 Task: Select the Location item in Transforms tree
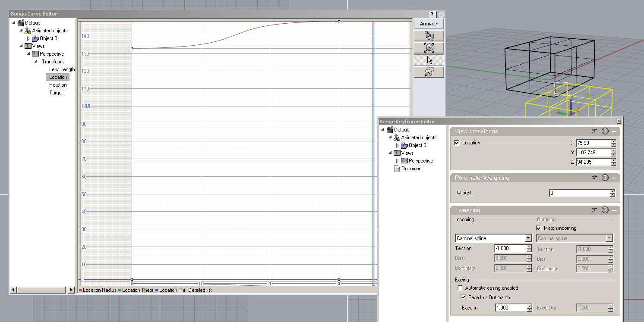(x=58, y=77)
